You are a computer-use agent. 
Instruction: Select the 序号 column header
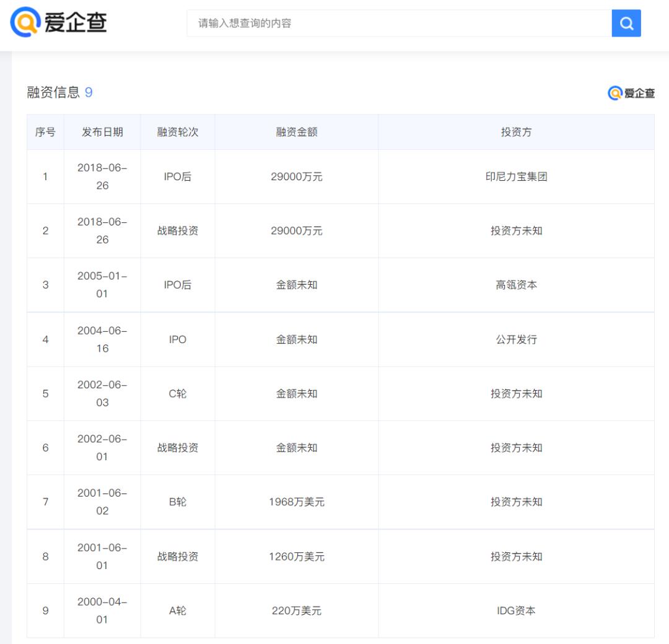pos(45,133)
